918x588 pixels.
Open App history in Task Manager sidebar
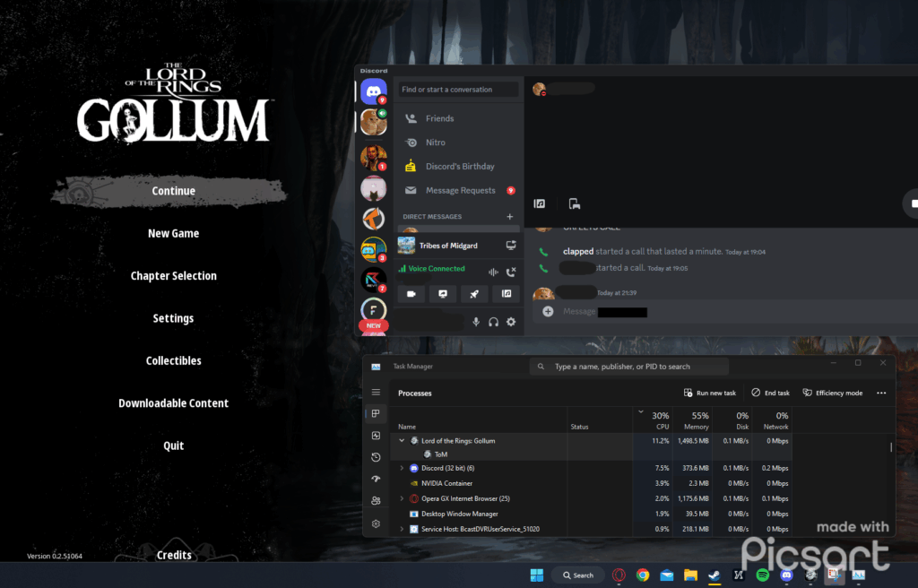pos(376,457)
